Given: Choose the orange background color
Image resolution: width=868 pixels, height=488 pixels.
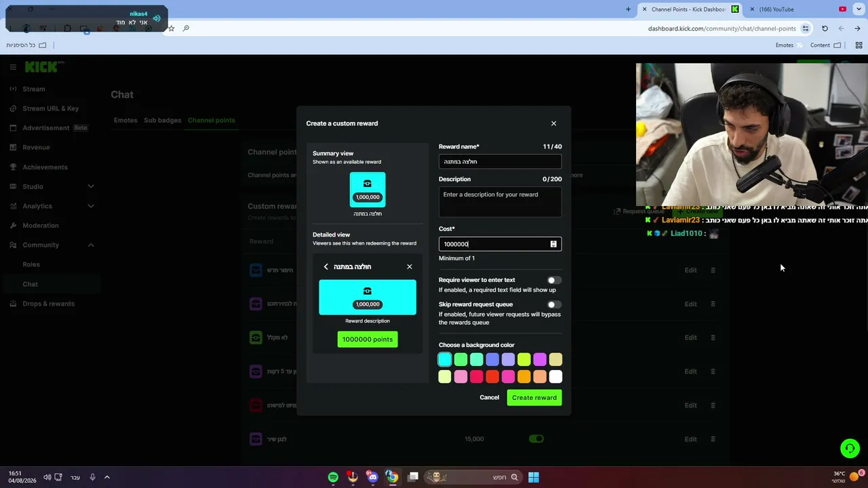Looking at the screenshot, I should coord(524,376).
